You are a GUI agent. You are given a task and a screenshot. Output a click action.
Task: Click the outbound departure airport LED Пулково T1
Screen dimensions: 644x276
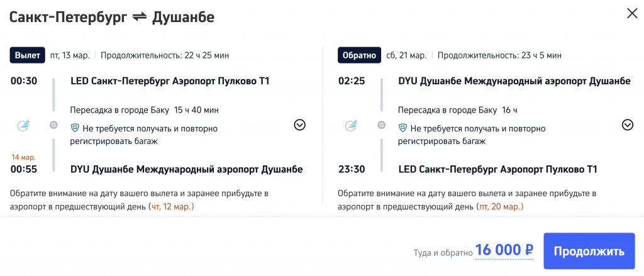(170, 81)
